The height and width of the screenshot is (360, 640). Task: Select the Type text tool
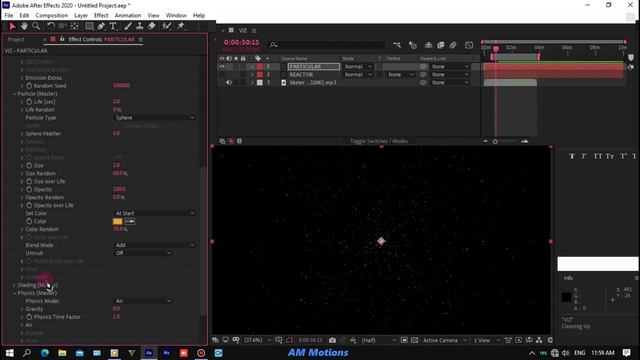(x=113, y=26)
